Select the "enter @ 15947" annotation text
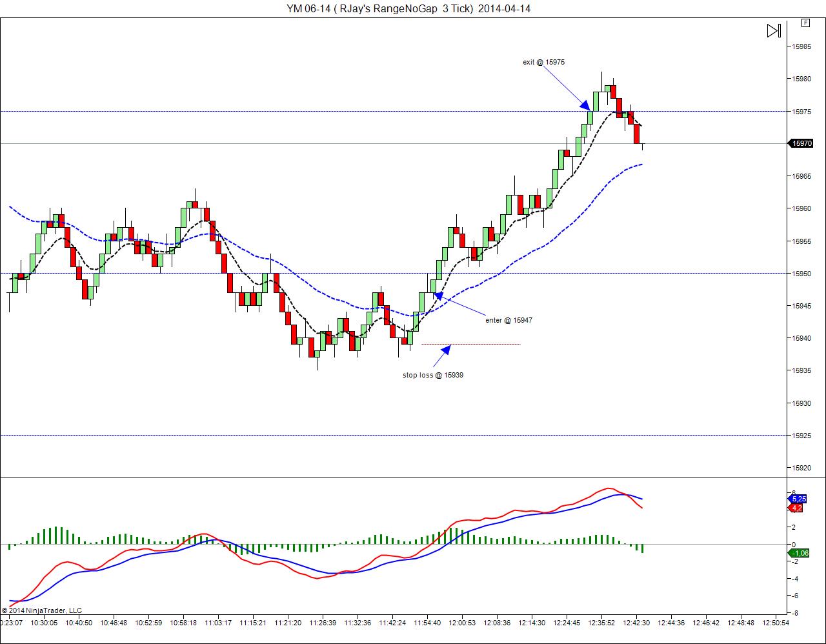 [x=509, y=320]
